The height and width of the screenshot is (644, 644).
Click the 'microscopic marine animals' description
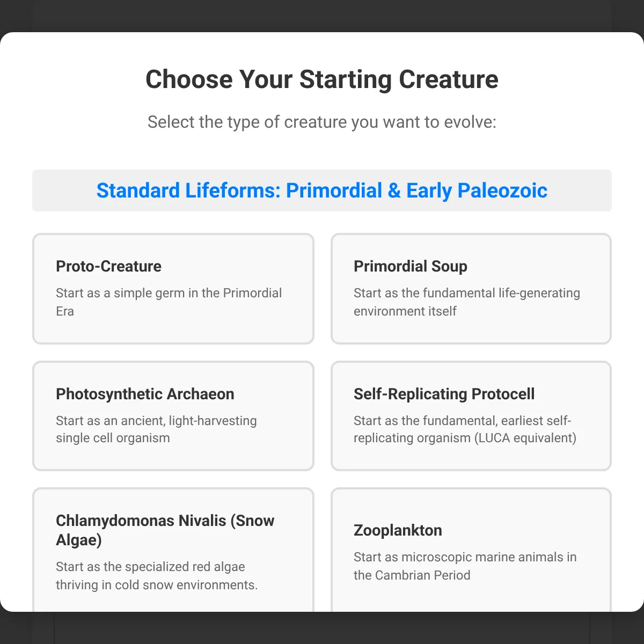click(465, 566)
